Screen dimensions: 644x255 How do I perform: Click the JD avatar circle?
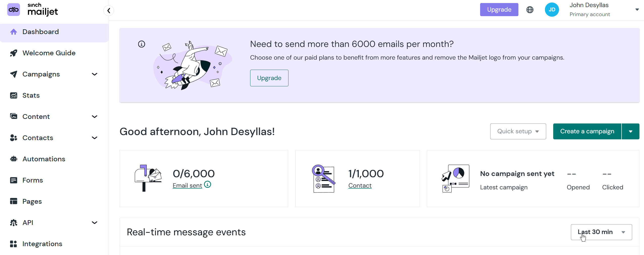point(552,9)
